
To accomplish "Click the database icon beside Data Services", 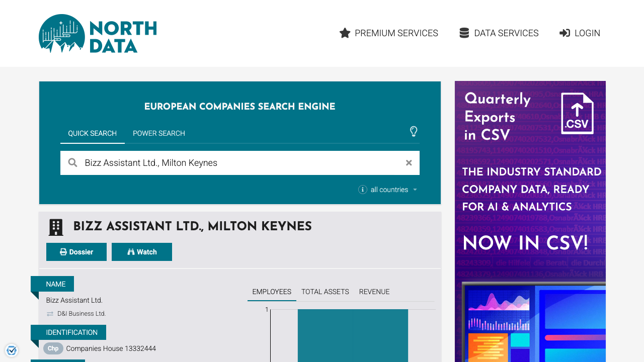I will [x=463, y=33].
